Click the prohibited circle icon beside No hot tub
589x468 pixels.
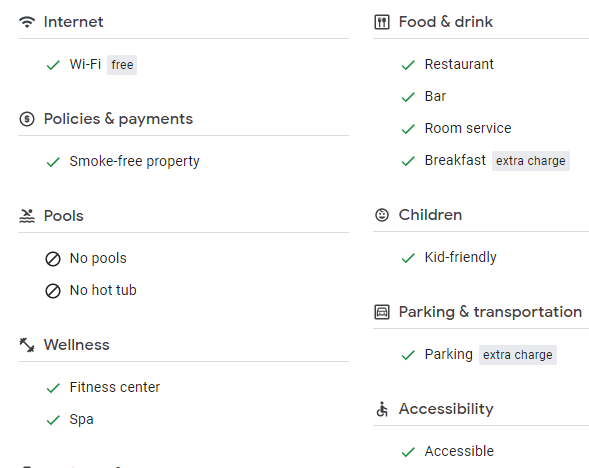click(53, 291)
